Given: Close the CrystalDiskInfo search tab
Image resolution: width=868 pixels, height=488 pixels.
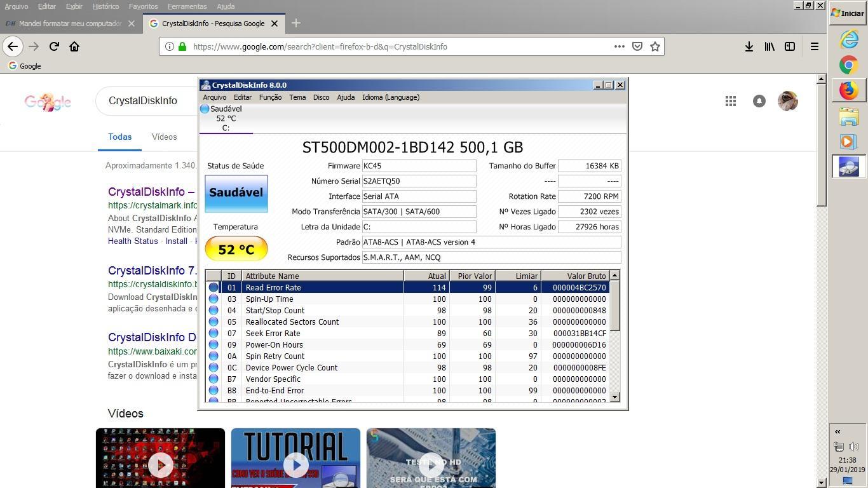Looking at the screenshot, I should coord(275,24).
